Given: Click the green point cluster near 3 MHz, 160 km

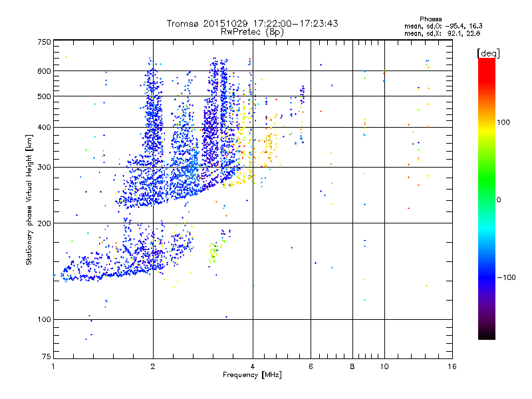Looking at the screenshot, I should click(x=213, y=253).
